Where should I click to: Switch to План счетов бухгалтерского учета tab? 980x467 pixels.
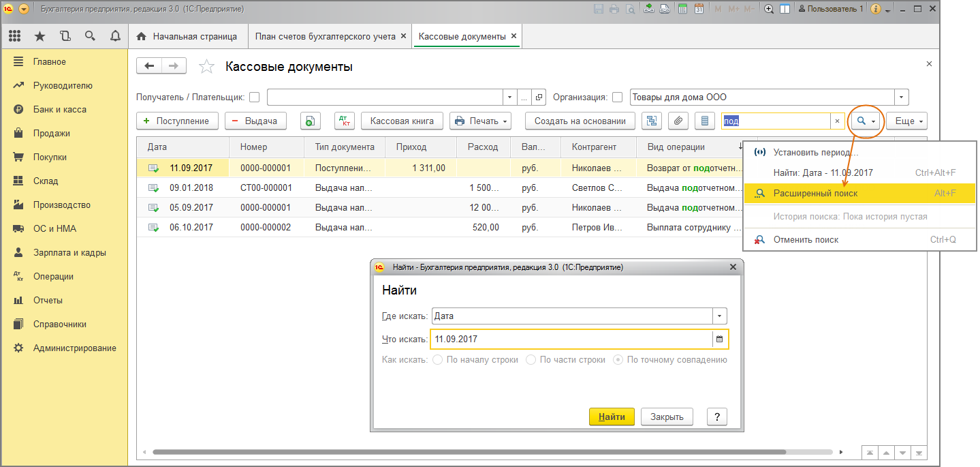point(325,36)
